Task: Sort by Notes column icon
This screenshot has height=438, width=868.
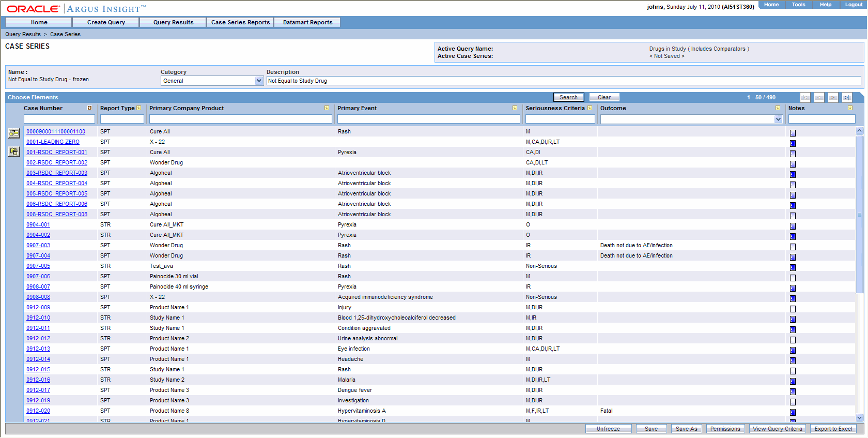Action: pyautogui.click(x=850, y=108)
